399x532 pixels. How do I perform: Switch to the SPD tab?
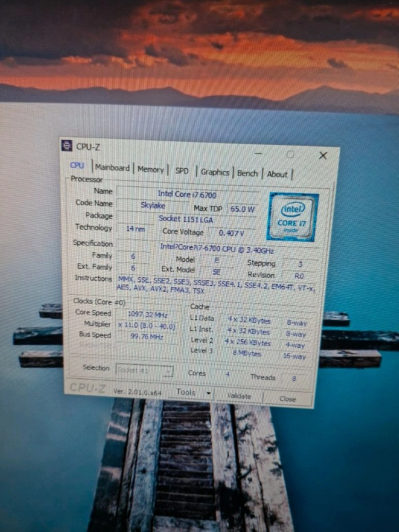point(182,171)
